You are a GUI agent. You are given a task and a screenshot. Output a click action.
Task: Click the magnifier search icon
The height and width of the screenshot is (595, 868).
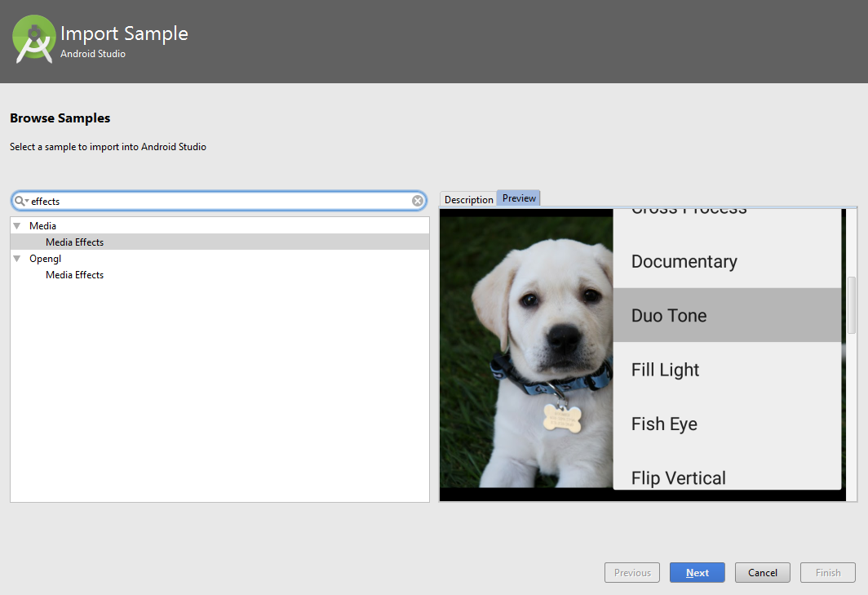coord(18,201)
